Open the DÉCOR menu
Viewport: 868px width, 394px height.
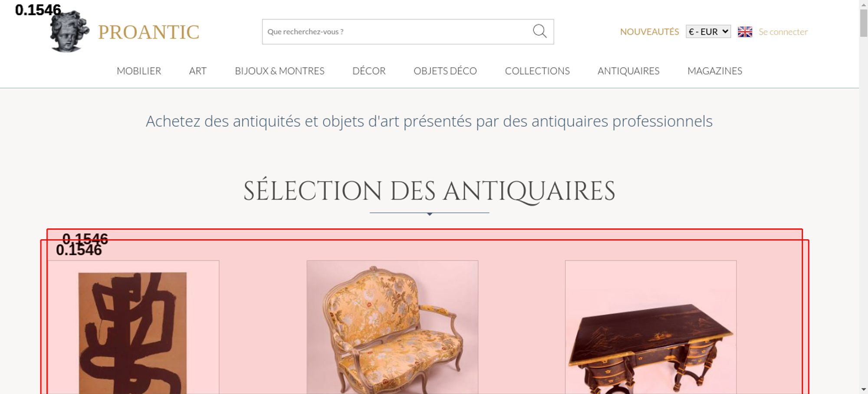pyautogui.click(x=369, y=71)
